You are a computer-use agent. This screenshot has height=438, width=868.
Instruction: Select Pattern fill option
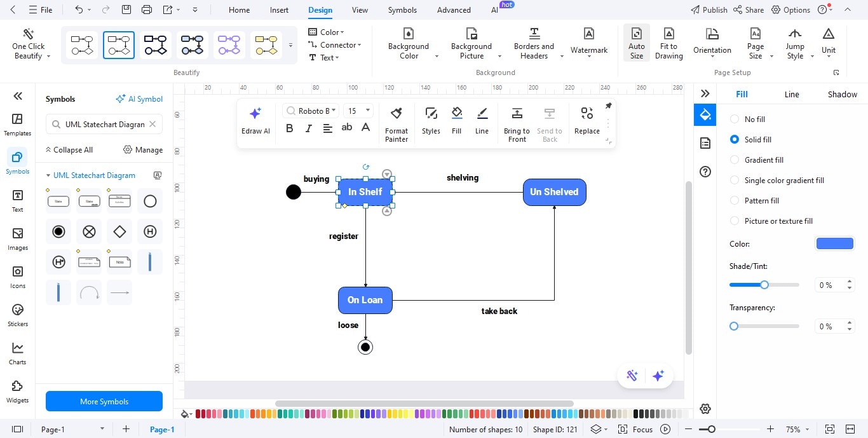point(755,200)
